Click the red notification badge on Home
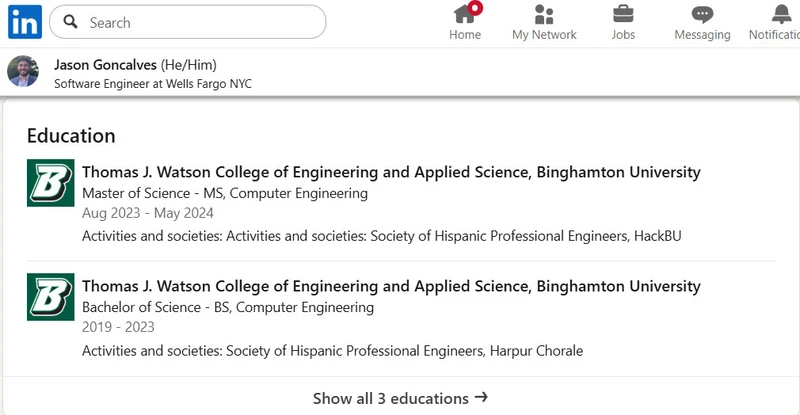Screen dimensions: 800x415 click(475, 8)
